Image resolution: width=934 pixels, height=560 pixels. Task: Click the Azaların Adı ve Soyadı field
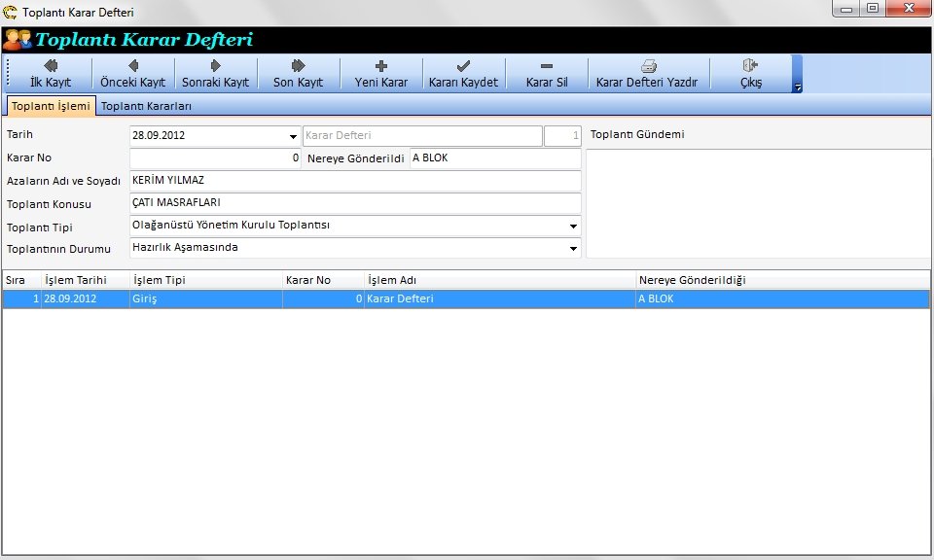pos(354,181)
